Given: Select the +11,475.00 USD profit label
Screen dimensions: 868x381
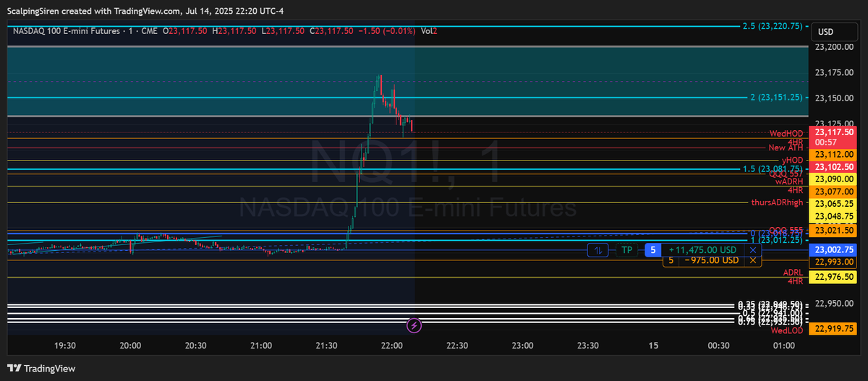Looking at the screenshot, I should pos(703,250).
